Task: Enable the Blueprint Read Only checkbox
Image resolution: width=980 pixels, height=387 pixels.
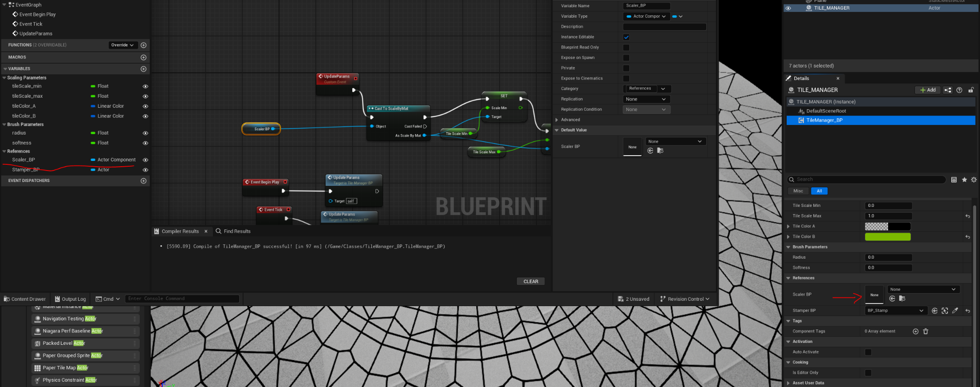Action: [626, 47]
